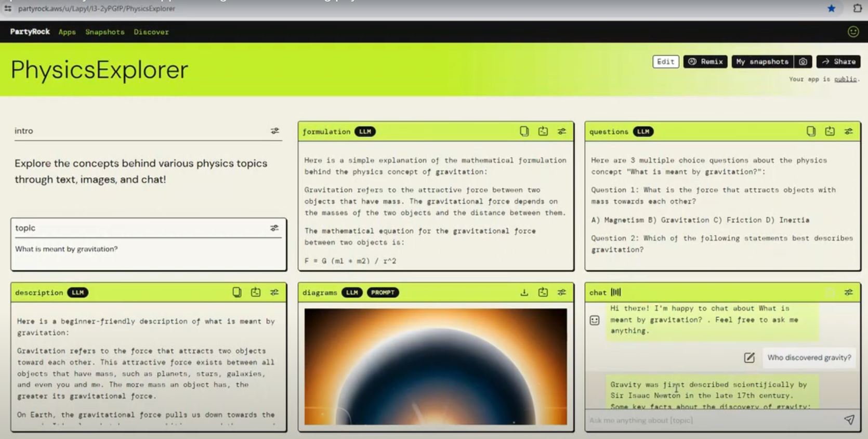Click the LLM badge on description
Screen dimensions: 868x439
77,292
